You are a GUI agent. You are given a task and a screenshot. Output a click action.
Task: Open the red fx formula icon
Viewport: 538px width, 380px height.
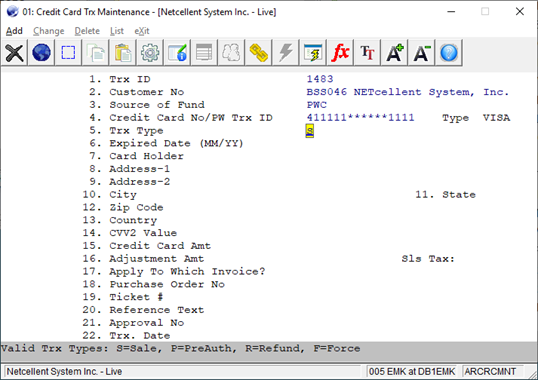pos(340,53)
